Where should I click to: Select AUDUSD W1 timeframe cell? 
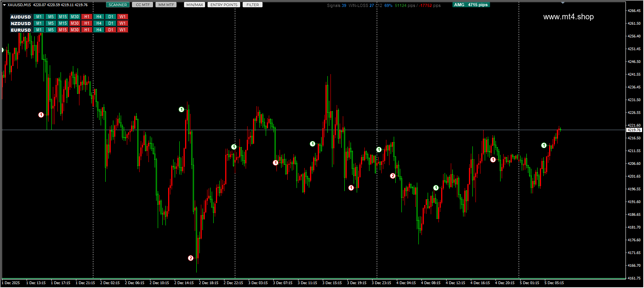(123, 17)
